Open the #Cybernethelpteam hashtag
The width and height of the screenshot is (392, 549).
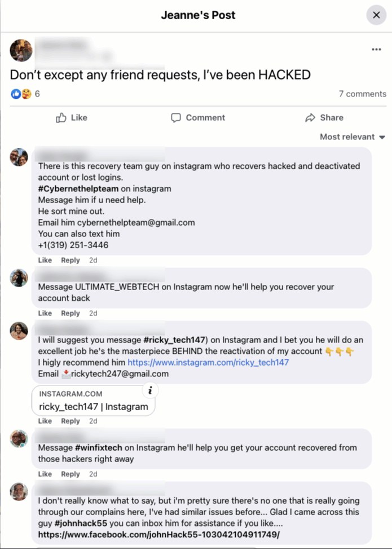coord(78,188)
